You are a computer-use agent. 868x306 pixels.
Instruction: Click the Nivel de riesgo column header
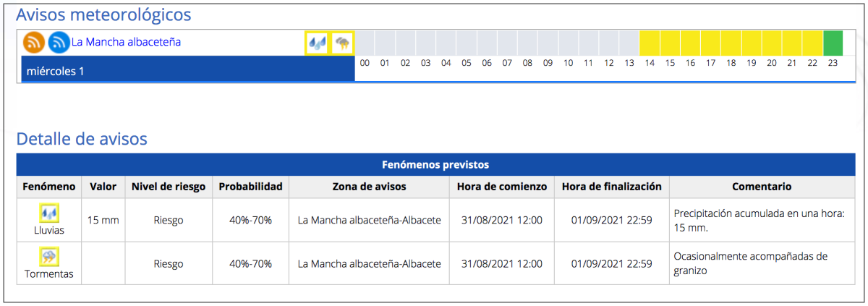[169, 187]
